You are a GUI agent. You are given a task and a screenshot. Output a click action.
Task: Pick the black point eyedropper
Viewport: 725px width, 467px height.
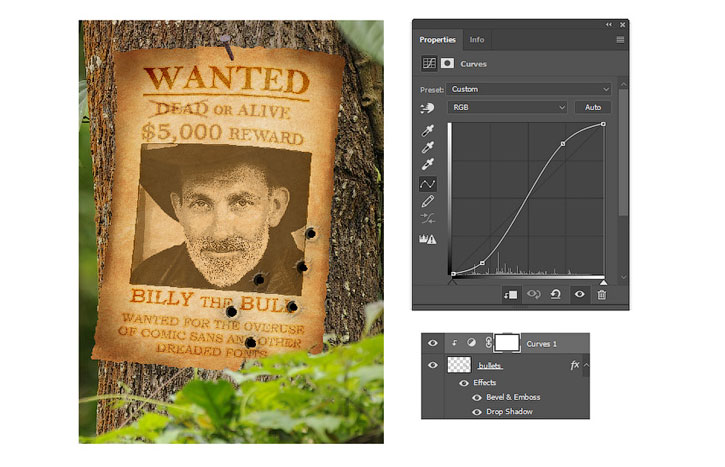[427, 130]
